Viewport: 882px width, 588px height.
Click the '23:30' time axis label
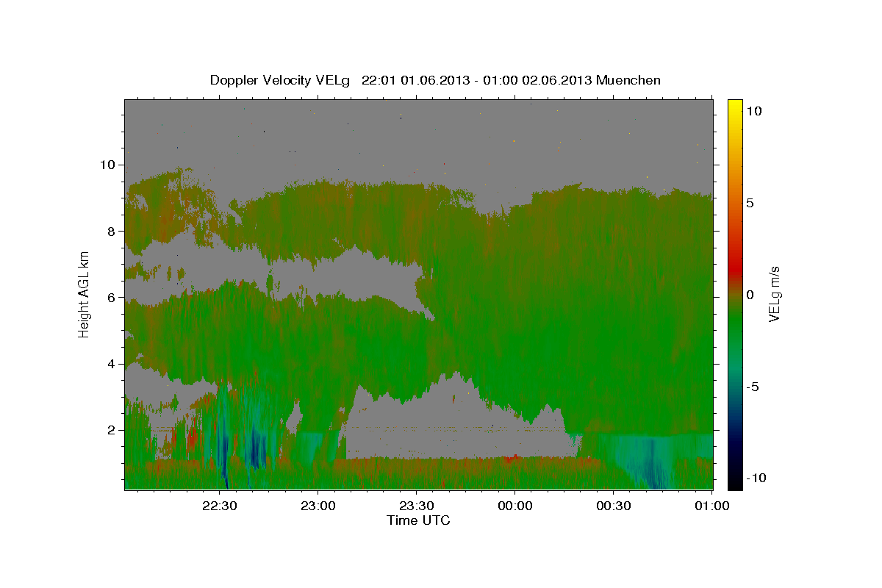click(x=417, y=506)
